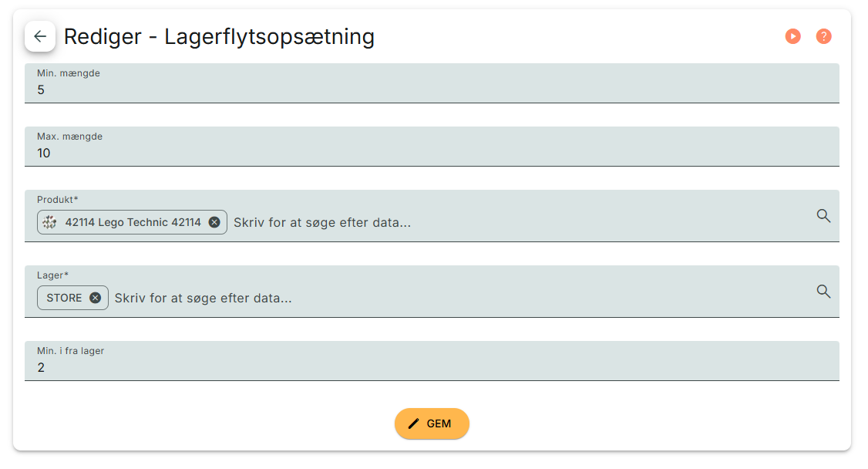The height and width of the screenshot is (469, 868).
Task: Click the magnifier icon in Produkt field
Action: coord(823,216)
